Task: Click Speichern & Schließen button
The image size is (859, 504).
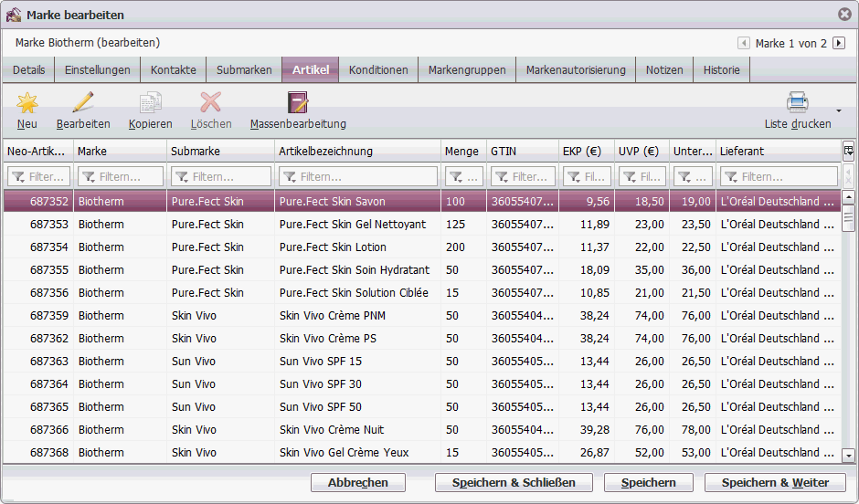Action: tap(514, 483)
